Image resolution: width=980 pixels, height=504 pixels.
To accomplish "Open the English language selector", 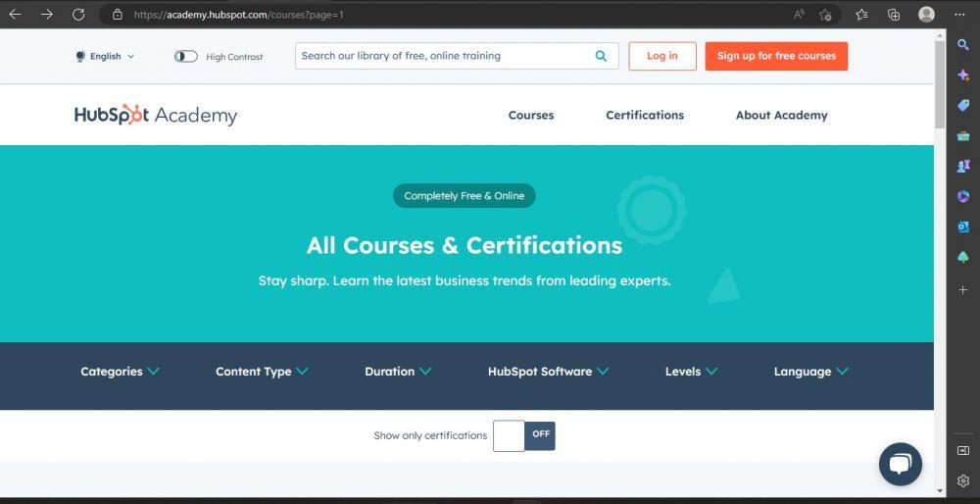I will pos(105,56).
